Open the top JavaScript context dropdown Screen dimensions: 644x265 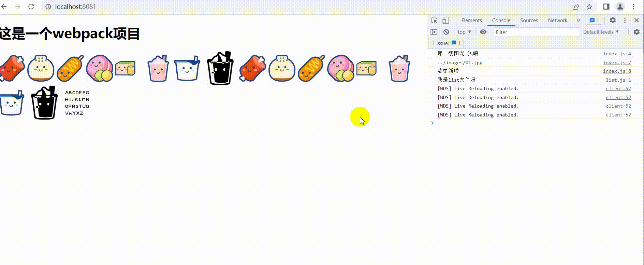464,32
